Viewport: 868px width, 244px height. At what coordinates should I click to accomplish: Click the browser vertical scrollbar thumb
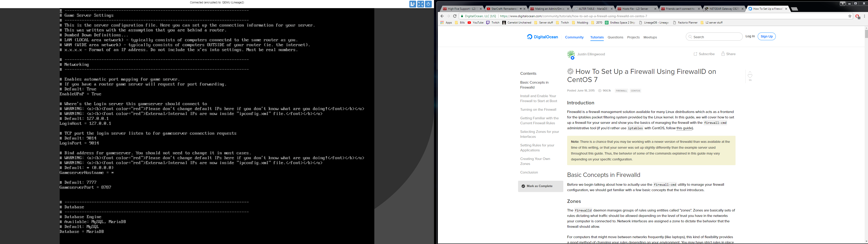coord(866,34)
